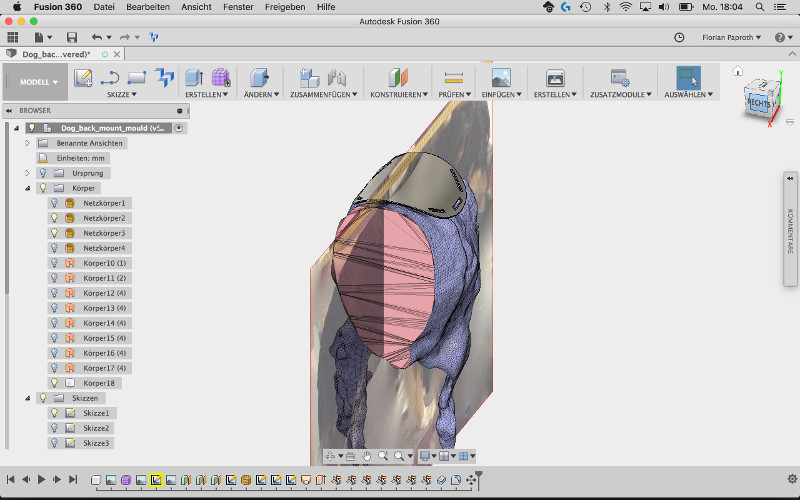Click the create sketch icon in toolbar
The width and height of the screenshot is (800, 500).
pyautogui.click(x=84, y=77)
